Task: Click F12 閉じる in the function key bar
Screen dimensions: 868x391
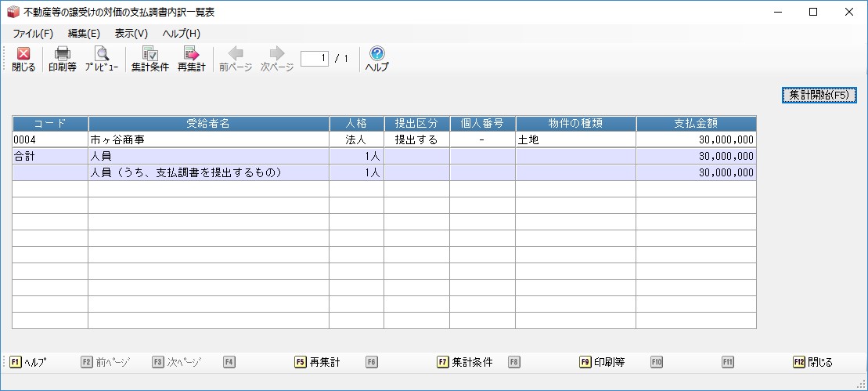Action: (812, 362)
